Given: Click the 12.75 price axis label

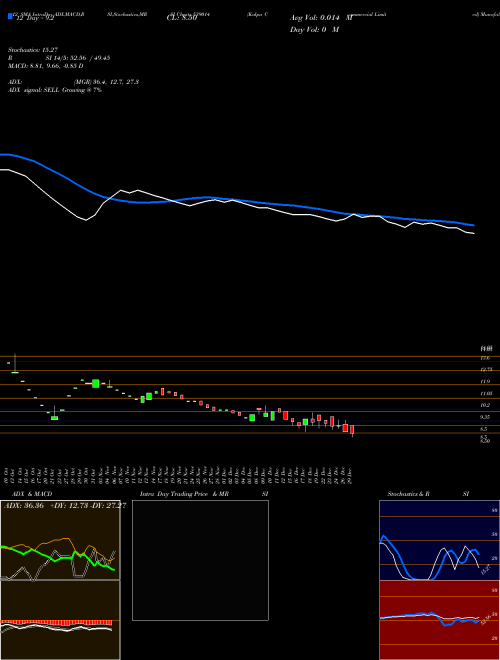Looking at the screenshot, I should coord(486,370).
